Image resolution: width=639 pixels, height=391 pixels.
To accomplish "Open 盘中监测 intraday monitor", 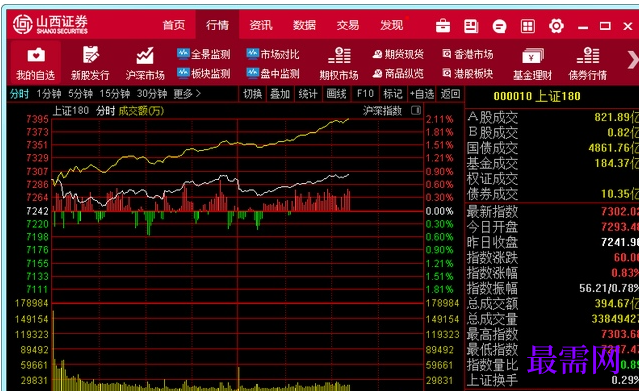I will (x=273, y=73).
